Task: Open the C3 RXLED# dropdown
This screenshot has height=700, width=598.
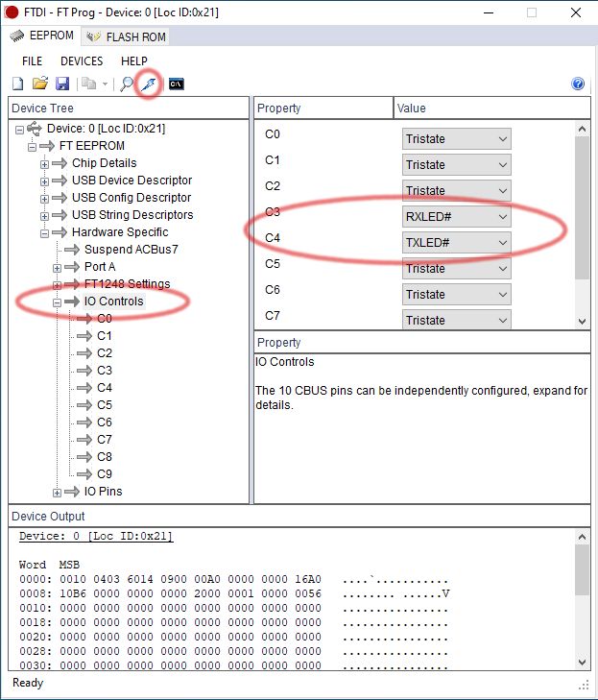Action: coord(457,216)
